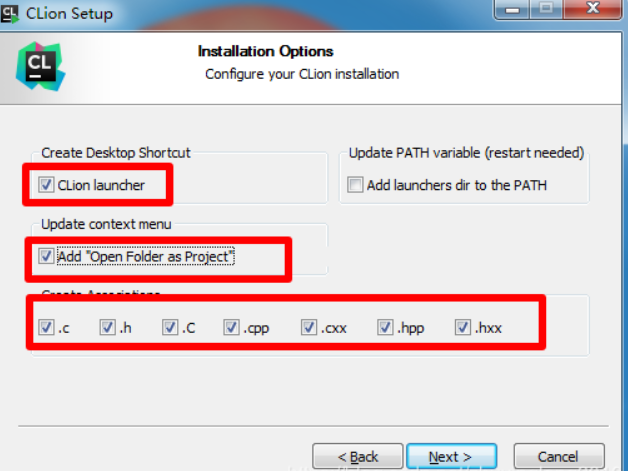Image resolution: width=628 pixels, height=471 pixels.
Task: Uncheck the lowercase .c file association
Action: pyautogui.click(x=46, y=327)
